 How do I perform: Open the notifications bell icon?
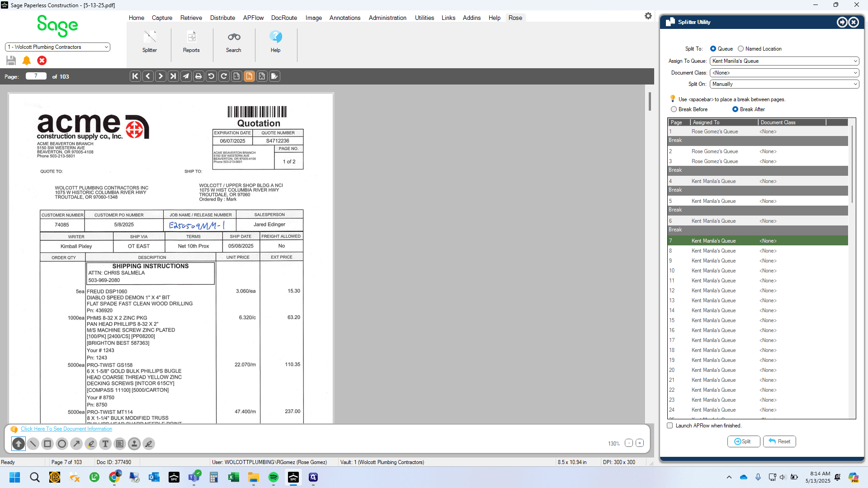27,61
